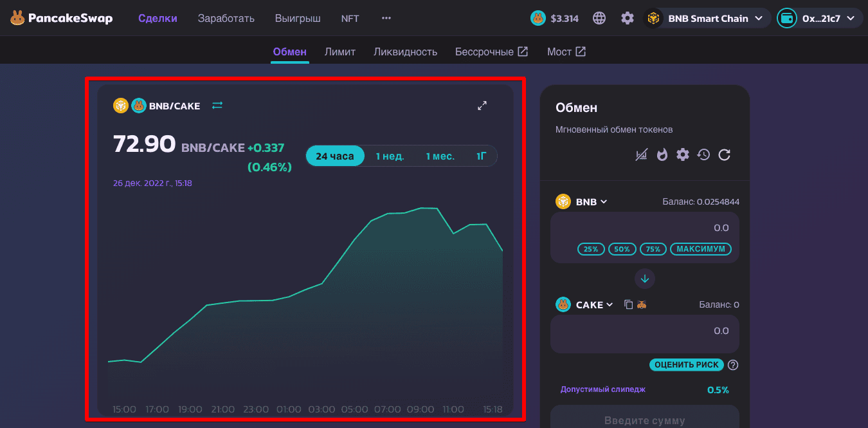Click the (0.46%) percent change

(x=269, y=167)
